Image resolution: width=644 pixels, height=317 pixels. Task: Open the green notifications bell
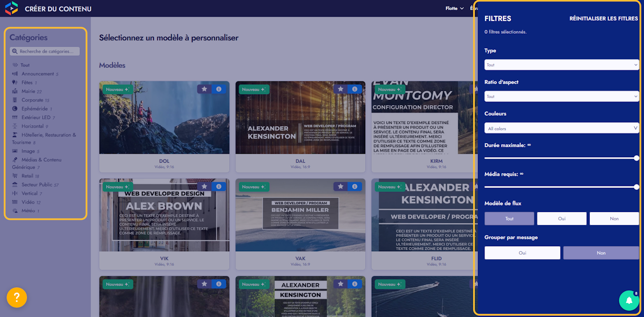pyautogui.click(x=629, y=300)
